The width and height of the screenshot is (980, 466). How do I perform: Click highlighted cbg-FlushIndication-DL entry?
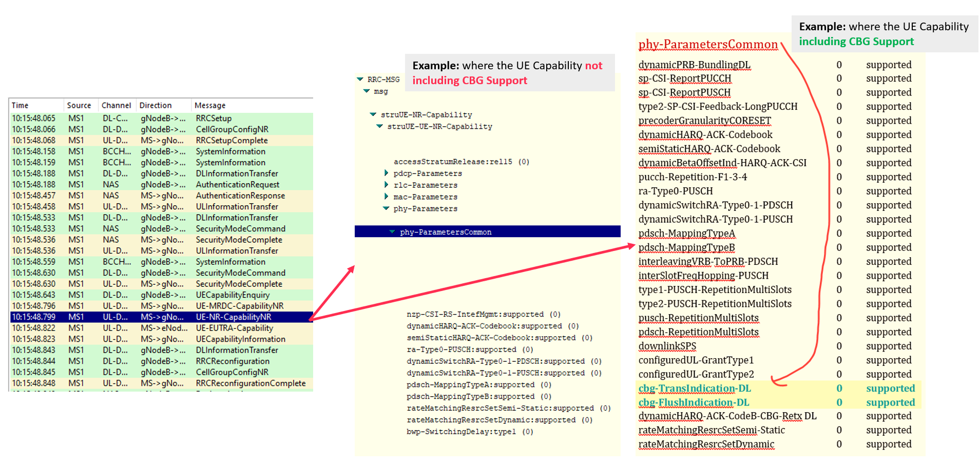tap(694, 402)
